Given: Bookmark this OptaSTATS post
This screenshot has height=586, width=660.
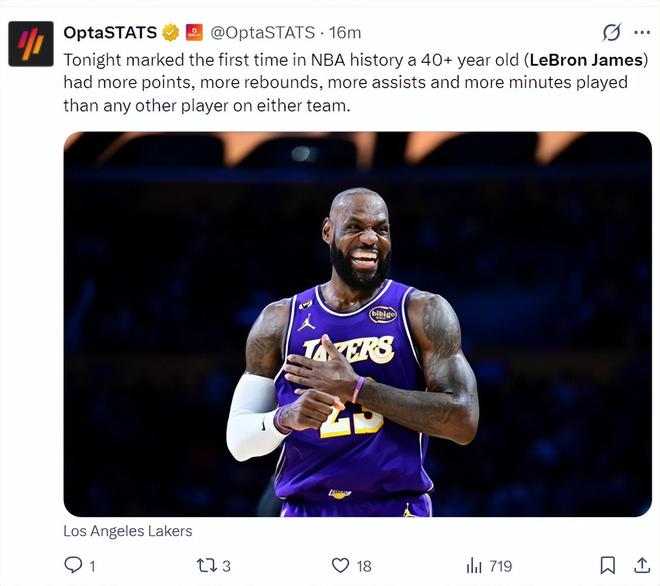Looking at the screenshot, I should click(607, 566).
